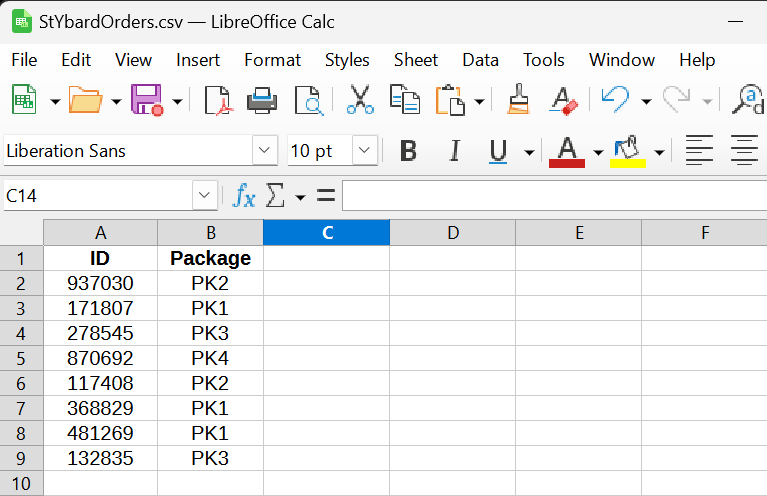Click the Paste clipboard icon

click(x=451, y=100)
